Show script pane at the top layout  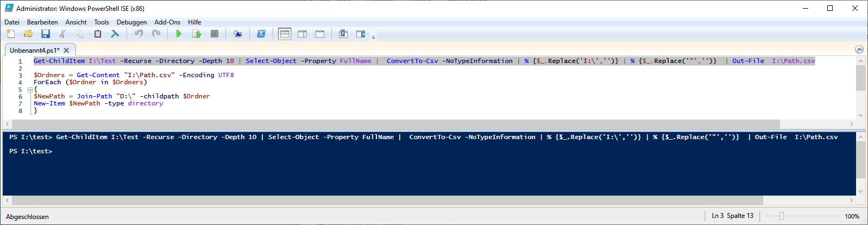285,34
